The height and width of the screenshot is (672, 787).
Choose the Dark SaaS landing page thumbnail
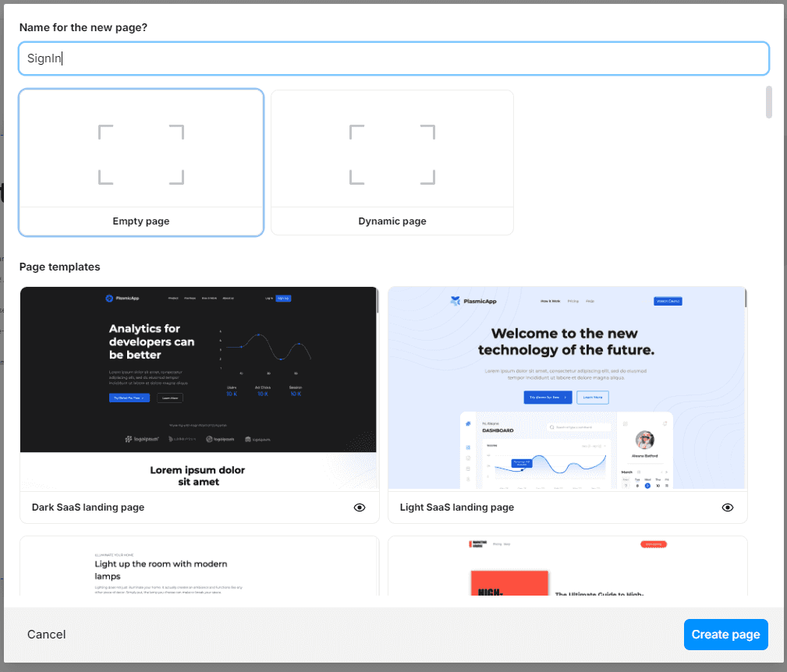(199, 389)
